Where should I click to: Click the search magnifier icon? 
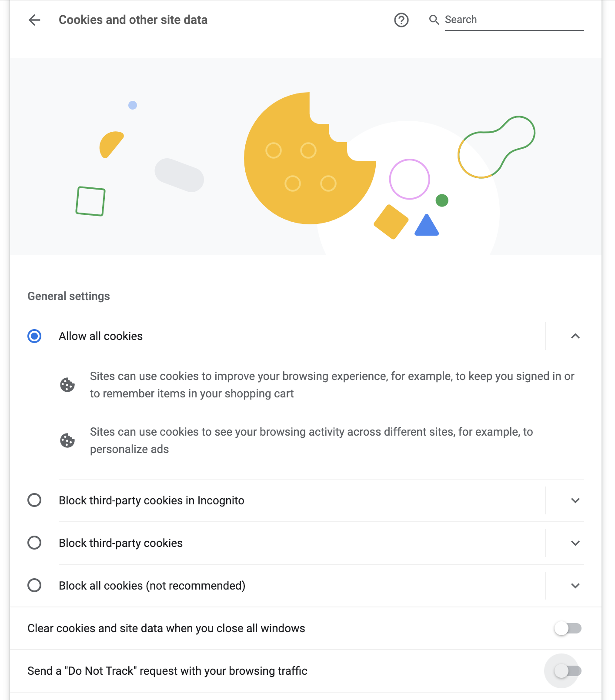[x=434, y=20]
